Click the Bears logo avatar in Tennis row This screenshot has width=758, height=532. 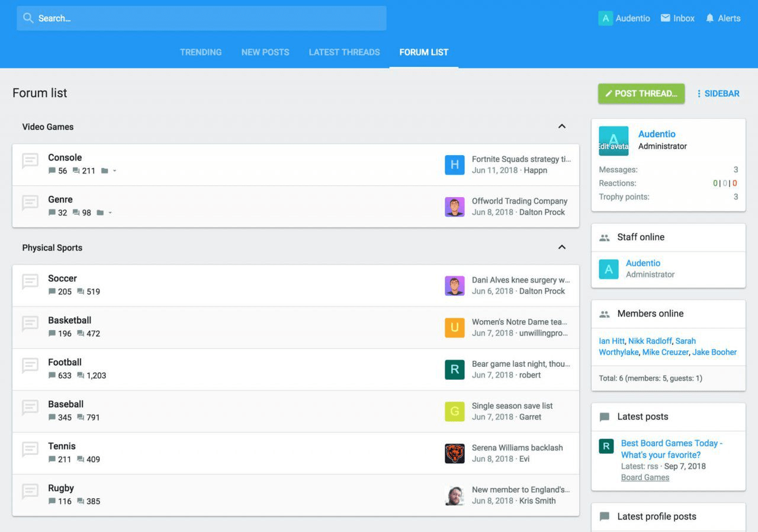point(454,454)
